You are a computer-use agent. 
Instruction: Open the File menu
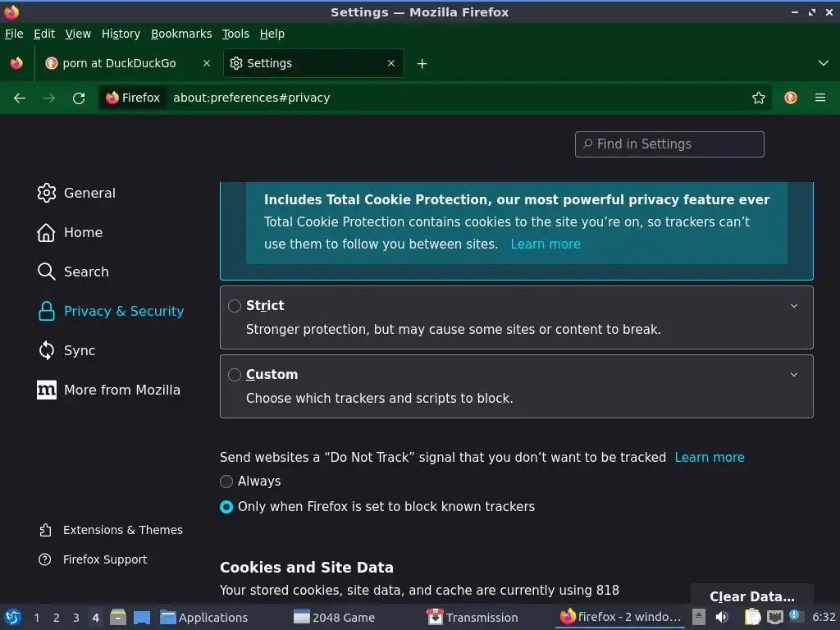(x=14, y=34)
